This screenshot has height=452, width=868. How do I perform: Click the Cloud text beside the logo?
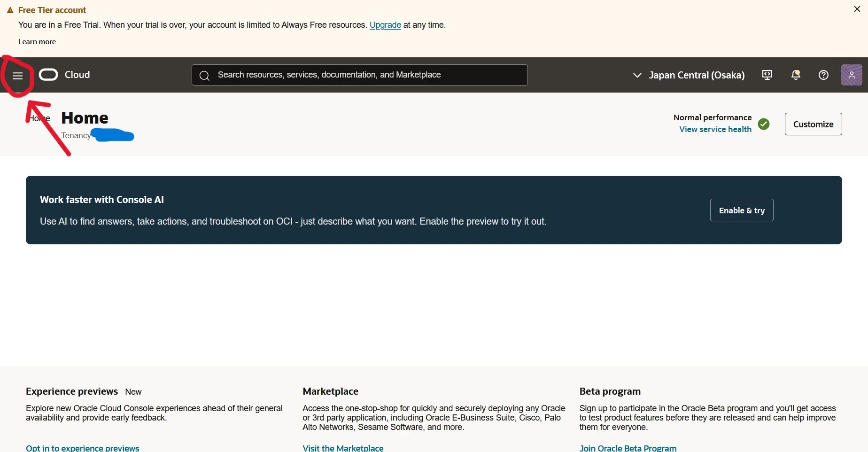point(77,75)
